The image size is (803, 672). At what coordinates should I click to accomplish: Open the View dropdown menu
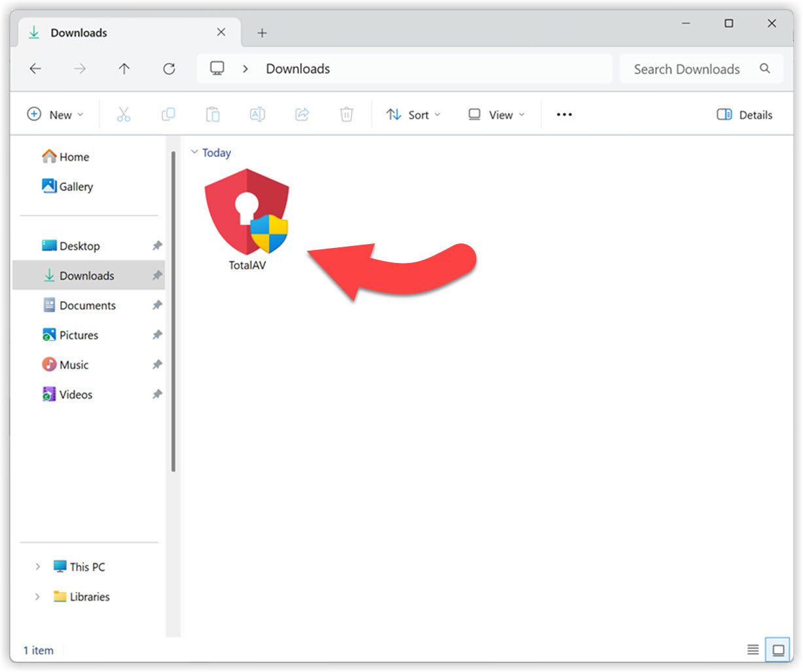click(497, 115)
